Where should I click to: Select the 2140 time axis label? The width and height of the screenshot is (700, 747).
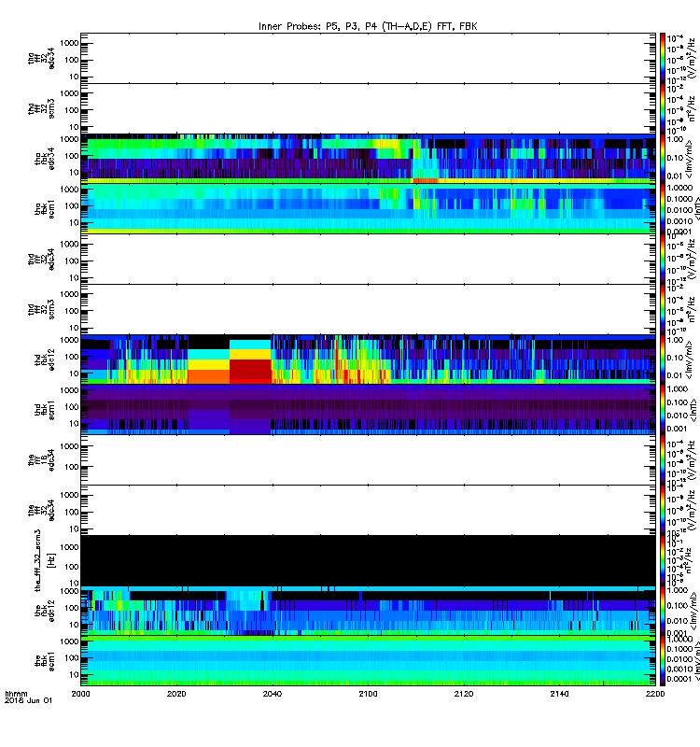tap(559, 694)
